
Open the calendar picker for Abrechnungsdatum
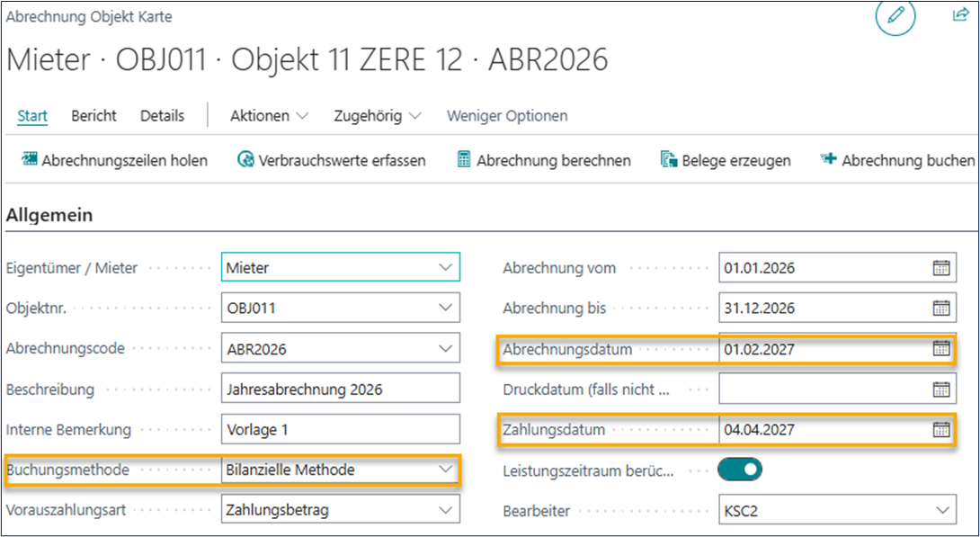[941, 348]
